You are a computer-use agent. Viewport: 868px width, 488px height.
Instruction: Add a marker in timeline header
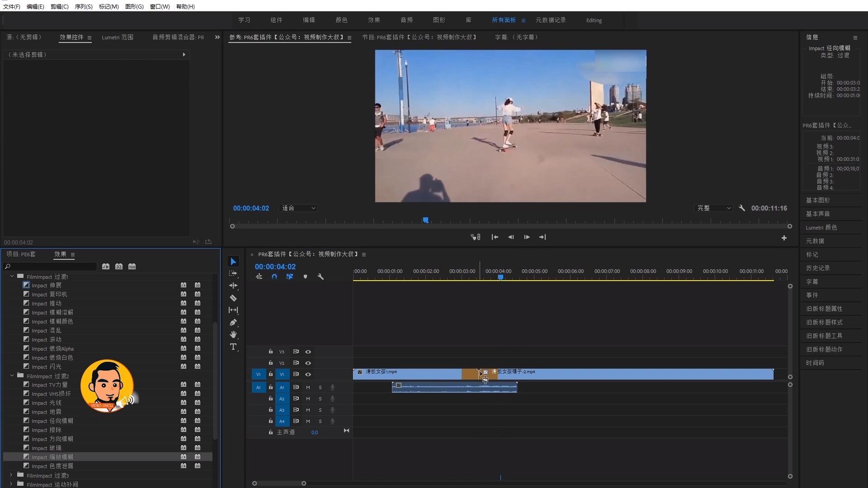pyautogui.click(x=305, y=277)
